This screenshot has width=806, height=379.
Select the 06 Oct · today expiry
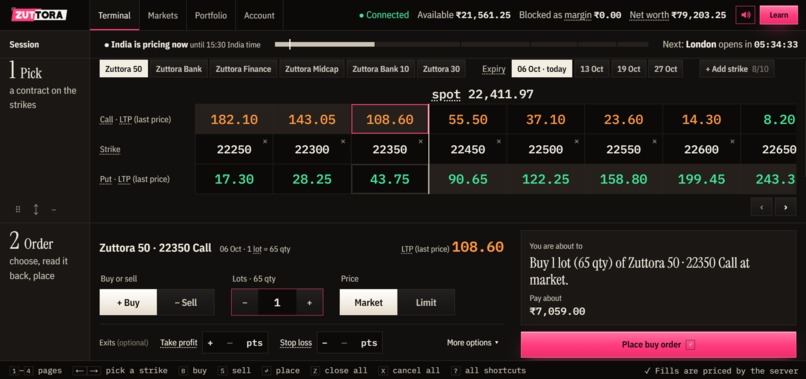point(542,69)
